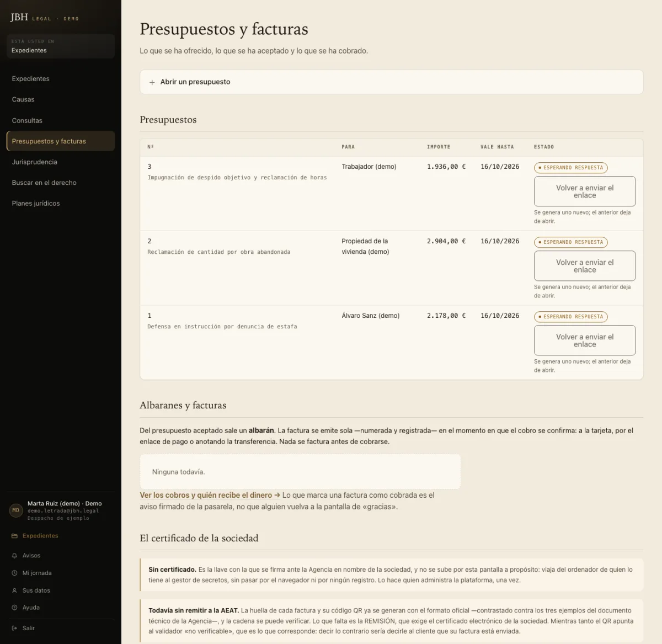Go to Planes jurídicos
662x644 pixels.
pos(61,203)
